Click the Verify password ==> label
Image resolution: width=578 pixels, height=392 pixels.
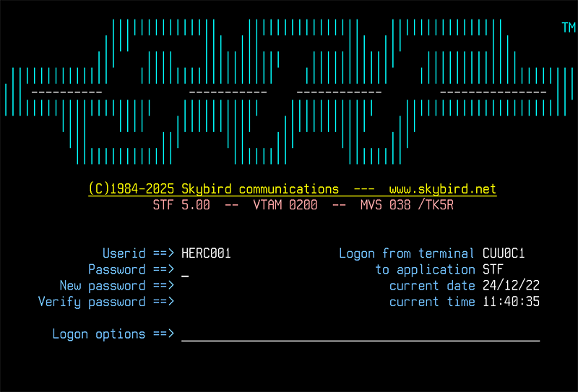[105, 302]
